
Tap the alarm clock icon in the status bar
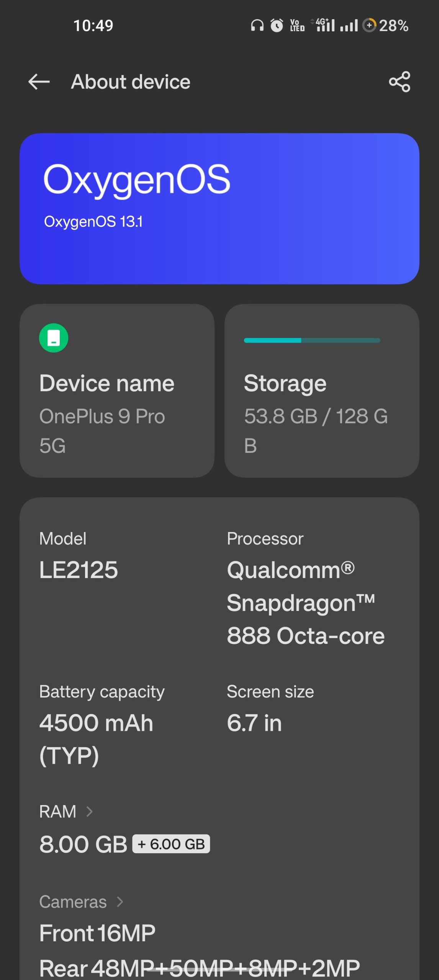(x=277, y=24)
